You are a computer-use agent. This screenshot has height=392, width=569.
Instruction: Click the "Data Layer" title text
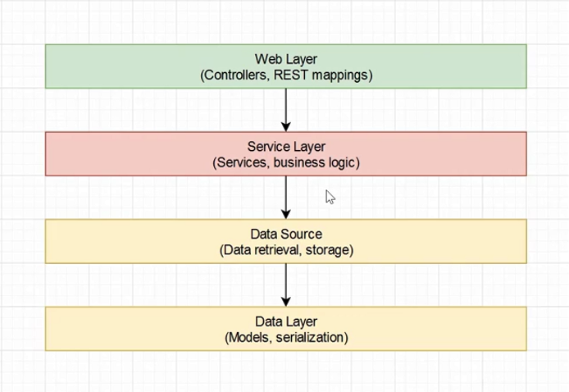286,321
